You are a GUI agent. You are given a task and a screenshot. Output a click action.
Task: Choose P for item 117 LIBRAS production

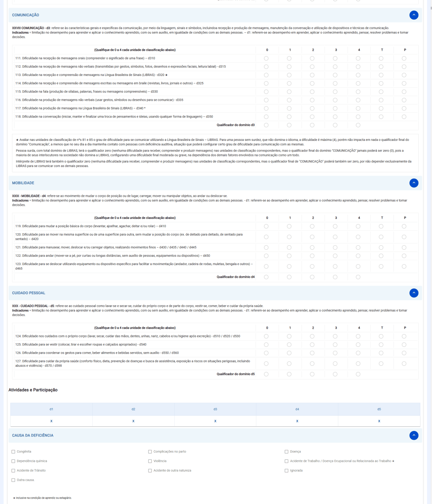pos(404,108)
